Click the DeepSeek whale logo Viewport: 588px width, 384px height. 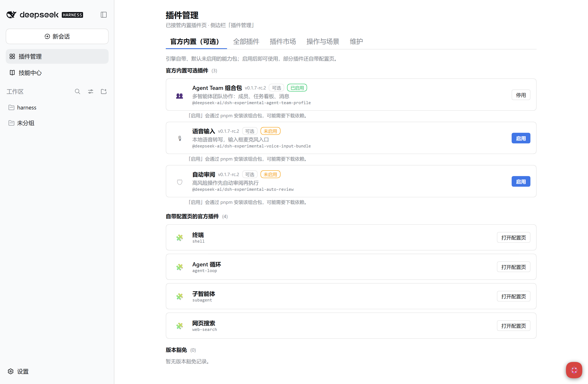click(11, 15)
